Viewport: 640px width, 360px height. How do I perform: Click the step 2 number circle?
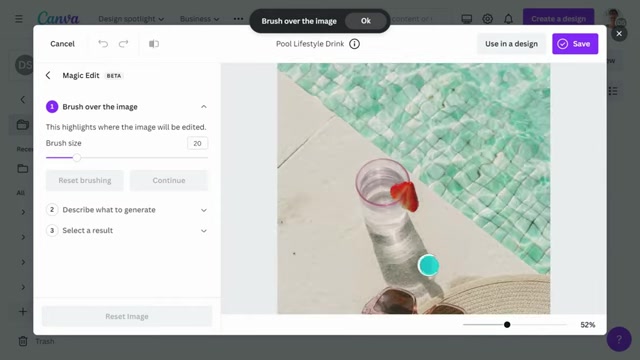(x=52, y=209)
